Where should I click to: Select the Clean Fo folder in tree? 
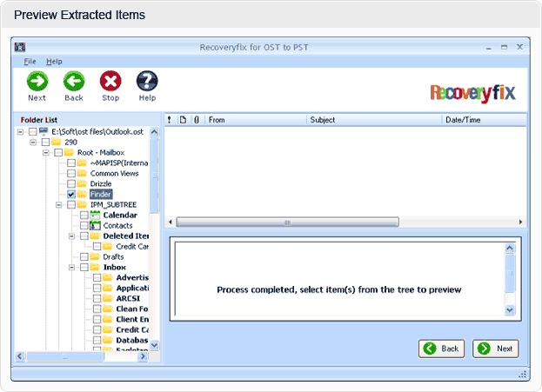pyautogui.click(x=132, y=309)
